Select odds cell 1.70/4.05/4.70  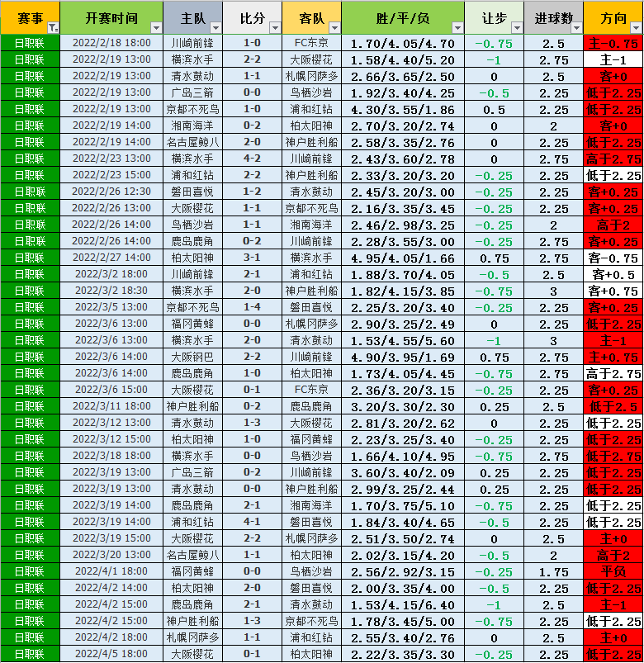[403, 43]
